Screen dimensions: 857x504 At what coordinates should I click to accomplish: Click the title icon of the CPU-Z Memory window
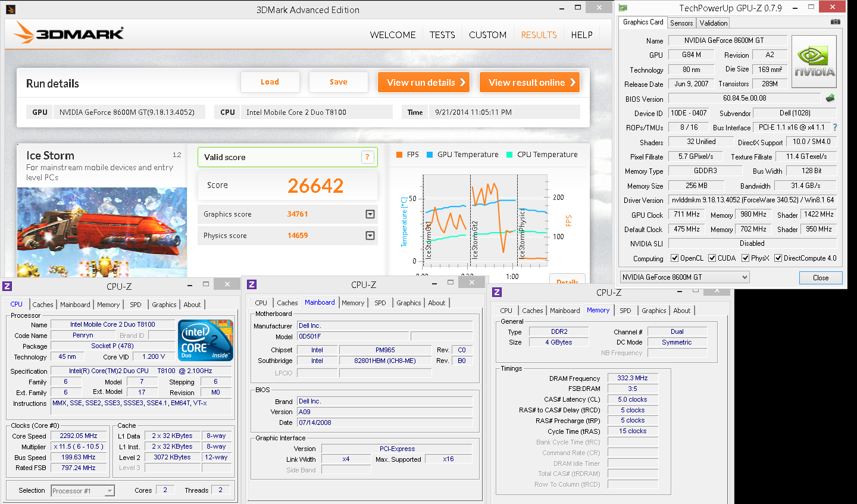pyautogui.click(x=497, y=292)
